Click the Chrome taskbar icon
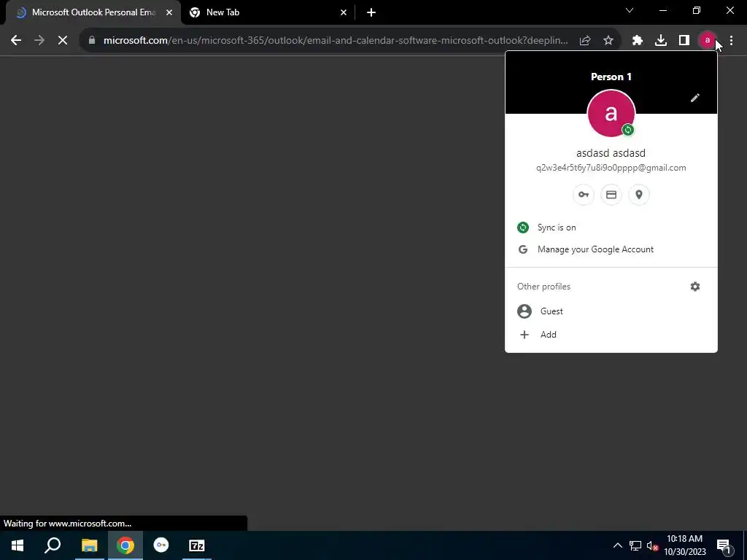The image size is (747, 560). 125,545
